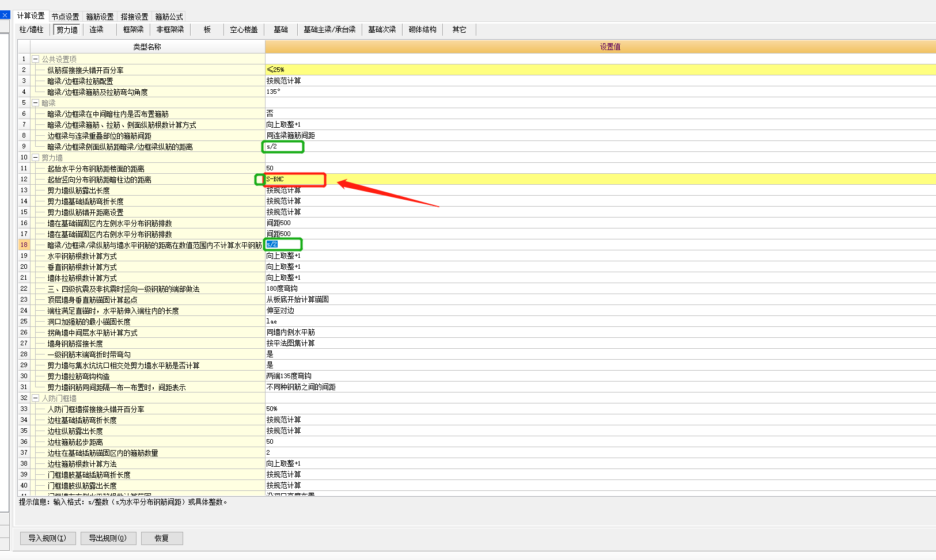Click the 同墙内侧水平筋 value cell

pyautogui.click(x=600, y=332)
